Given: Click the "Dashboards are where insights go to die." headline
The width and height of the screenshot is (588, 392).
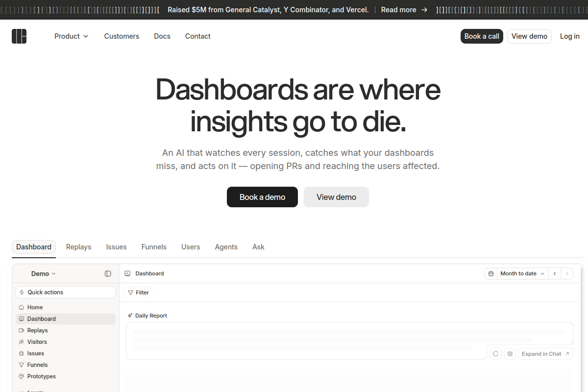Looking at the screenshot, I should pos(298,105).
